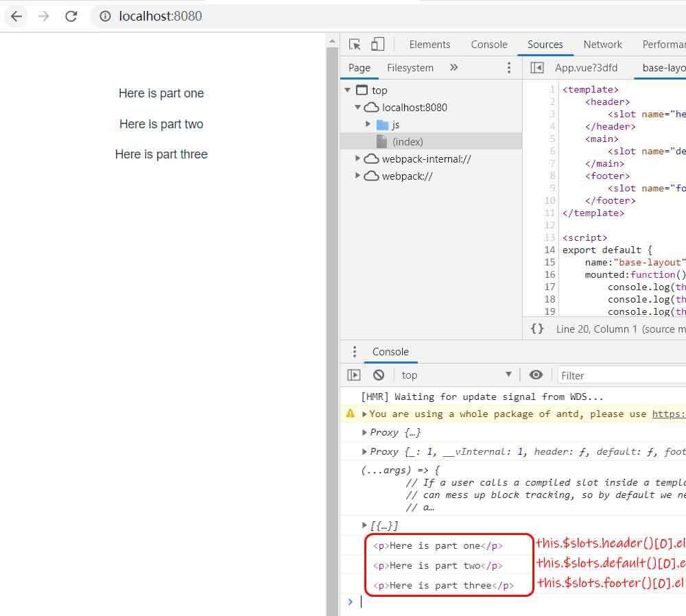
Task: Open the Elements tab
Action: point(429,45)
